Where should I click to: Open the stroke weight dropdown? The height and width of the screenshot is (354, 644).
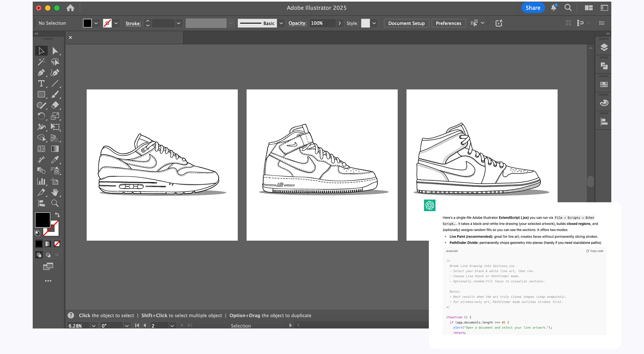pyautogui.click(x=178, y=23)
